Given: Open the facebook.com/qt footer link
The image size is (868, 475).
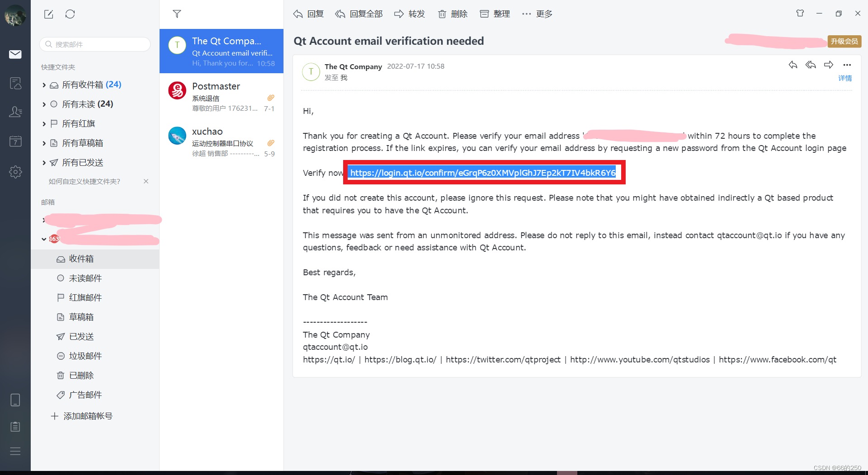Looking at the screenshot, I should [x=778, y=360].
